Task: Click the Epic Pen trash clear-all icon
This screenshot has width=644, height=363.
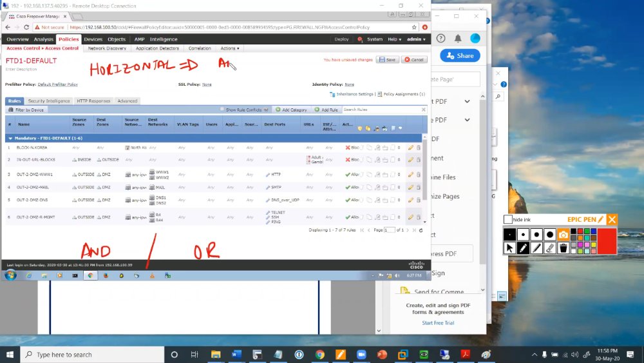Action: pyautogui.click(x=563, y=248)
